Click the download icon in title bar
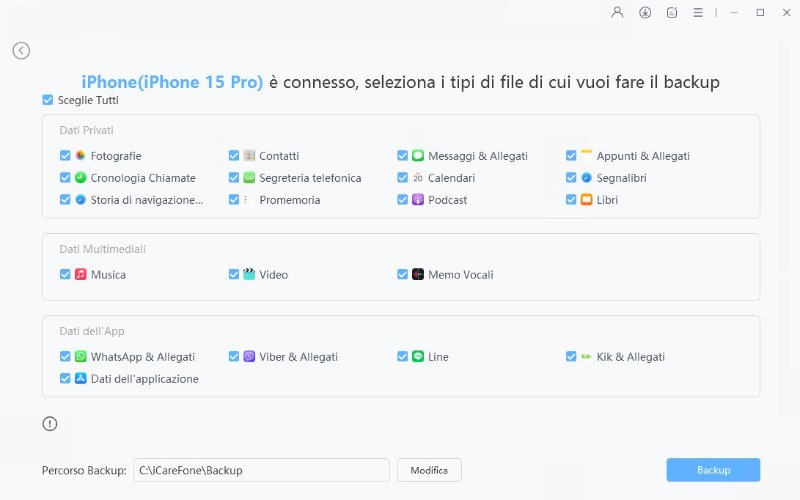This screenshot has width=800, height=500. pos(645,12)
